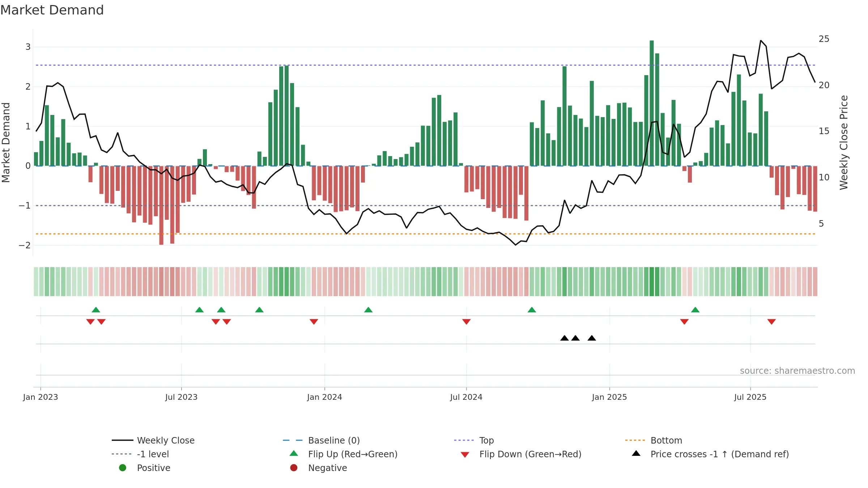Viewport: 868px width, 488px height.
Task: Click the first green flip-up marker near March 2023
Action: 96,309
